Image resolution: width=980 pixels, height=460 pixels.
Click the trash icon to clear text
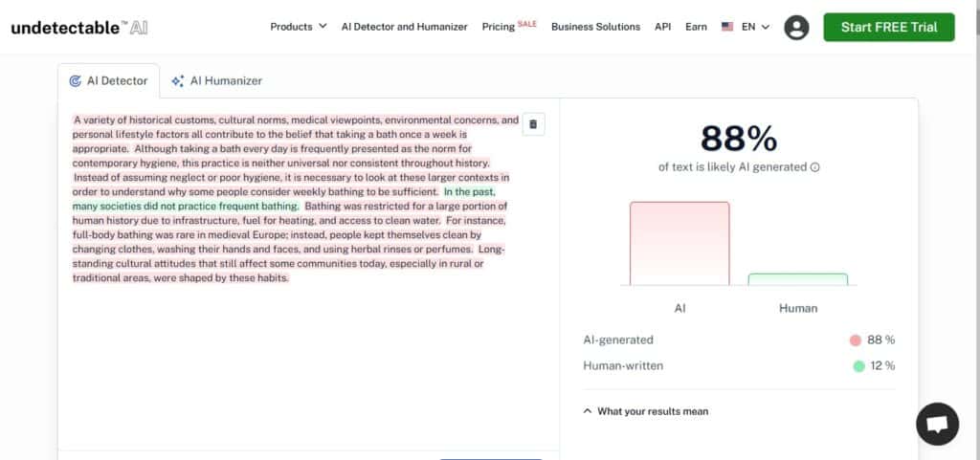click(x=534, y=124)
